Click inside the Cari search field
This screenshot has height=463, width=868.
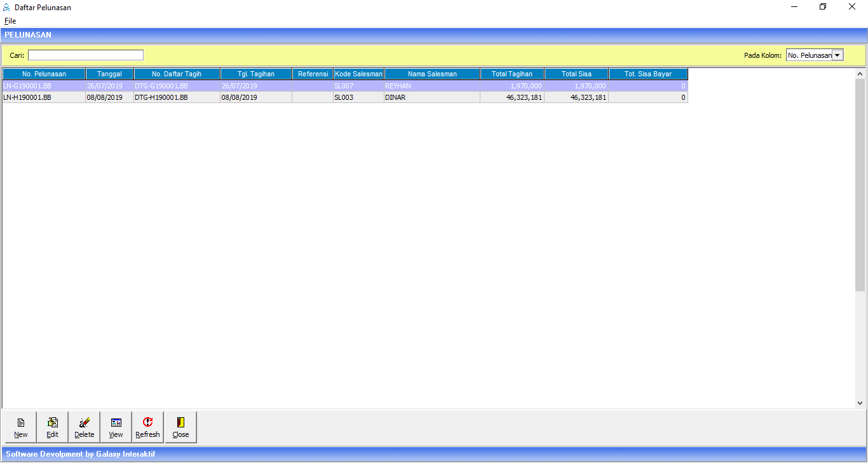pos(86,55)
